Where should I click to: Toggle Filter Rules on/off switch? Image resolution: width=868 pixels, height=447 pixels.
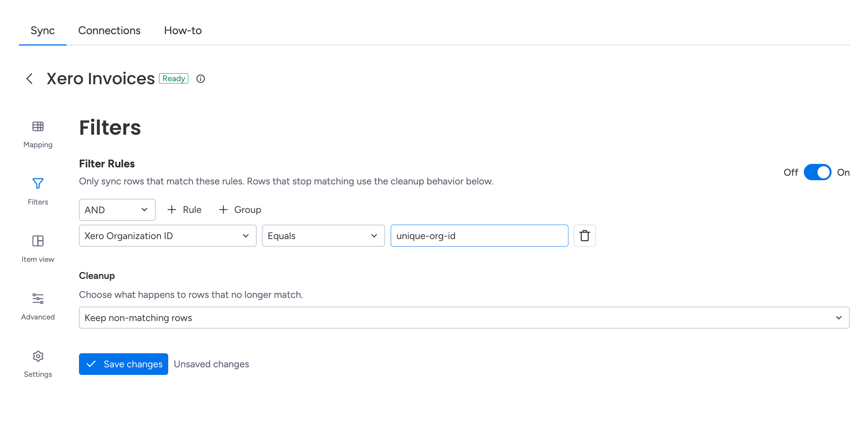coord(817,172)
